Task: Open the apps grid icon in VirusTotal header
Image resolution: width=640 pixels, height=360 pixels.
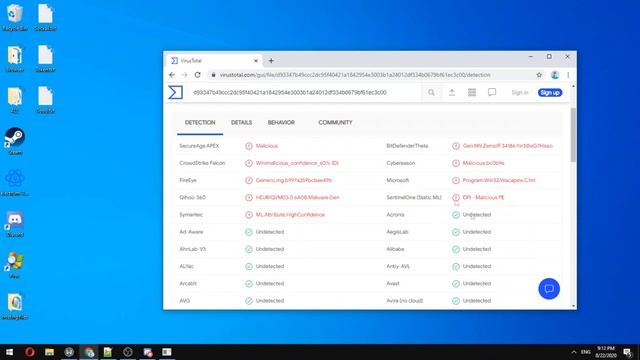Action: pos(472,93)
